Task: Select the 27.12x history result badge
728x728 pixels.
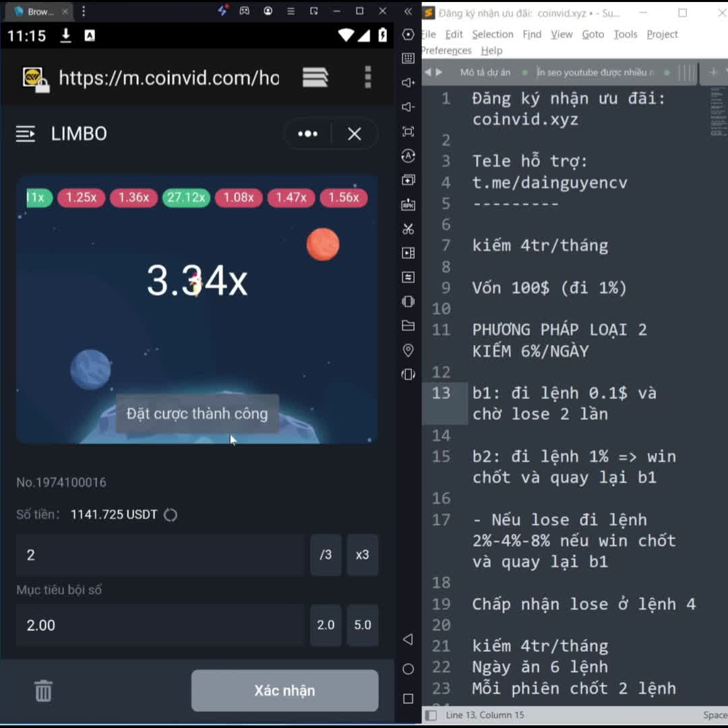Action: point(186,198)
